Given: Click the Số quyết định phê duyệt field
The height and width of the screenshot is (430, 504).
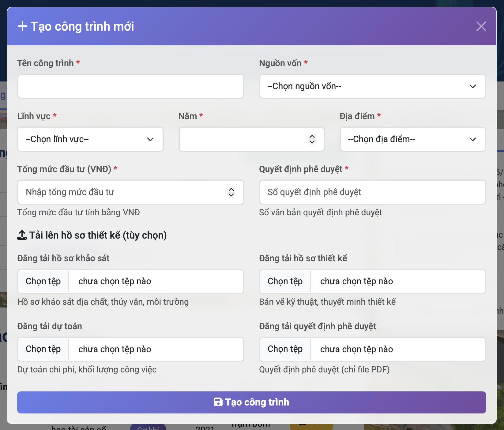Looking at the screenshot, I should coord(372,192).
